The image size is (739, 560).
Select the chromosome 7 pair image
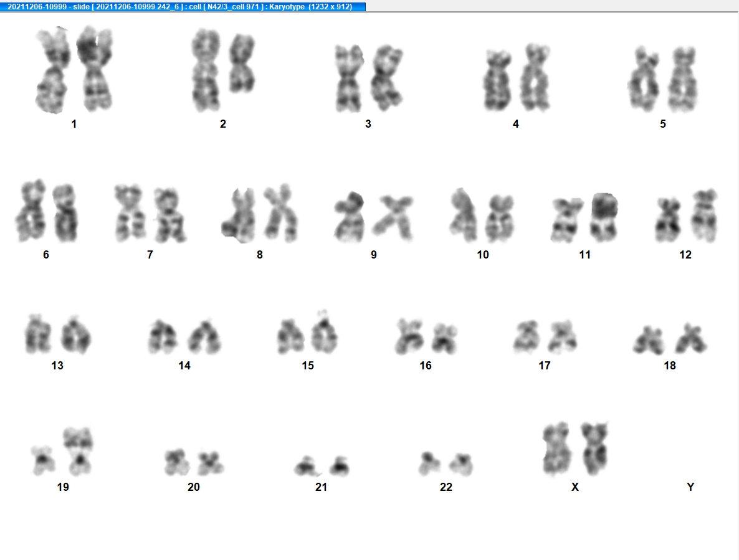150,214
